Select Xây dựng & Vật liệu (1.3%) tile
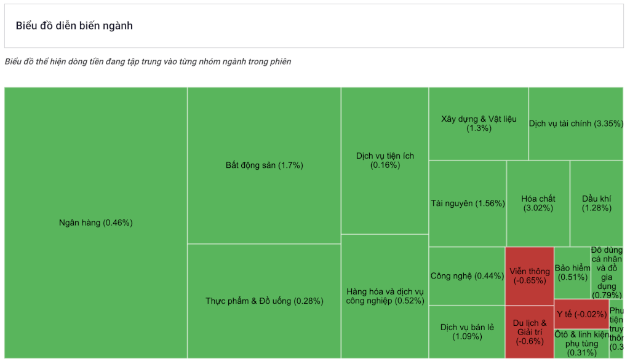This screenshot has width=630, height=364. tap(479, 124)
